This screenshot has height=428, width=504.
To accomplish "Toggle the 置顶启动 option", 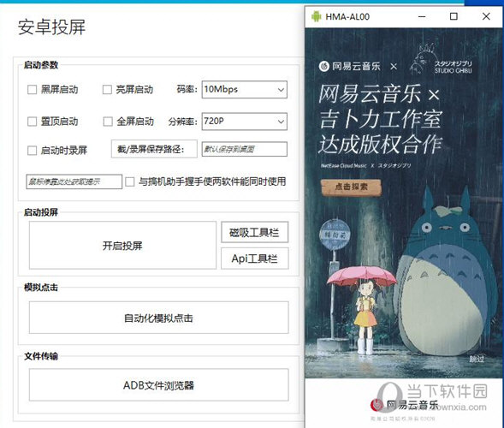I will point(33,122).
